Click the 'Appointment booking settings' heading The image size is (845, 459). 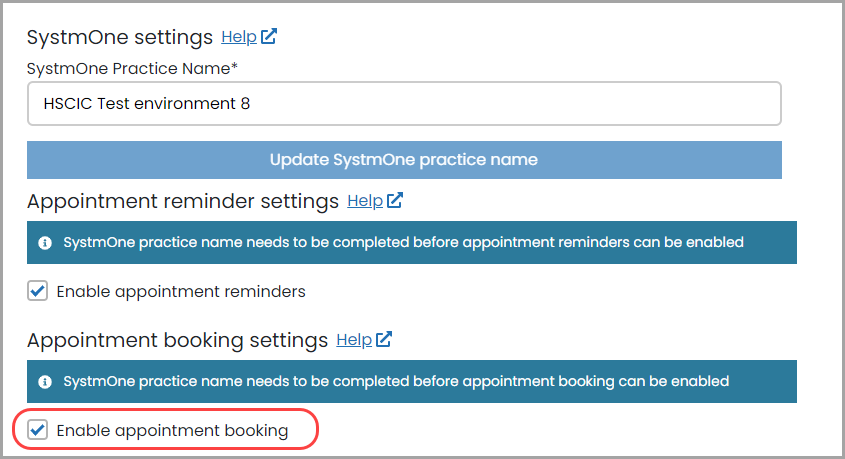[177, 340]
